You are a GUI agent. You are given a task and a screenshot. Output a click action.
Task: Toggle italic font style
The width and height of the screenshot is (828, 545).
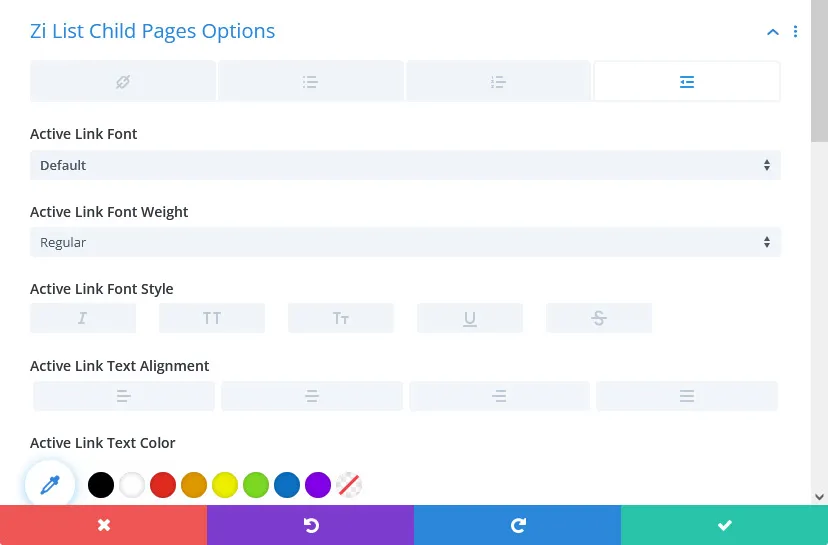[83, 318]
